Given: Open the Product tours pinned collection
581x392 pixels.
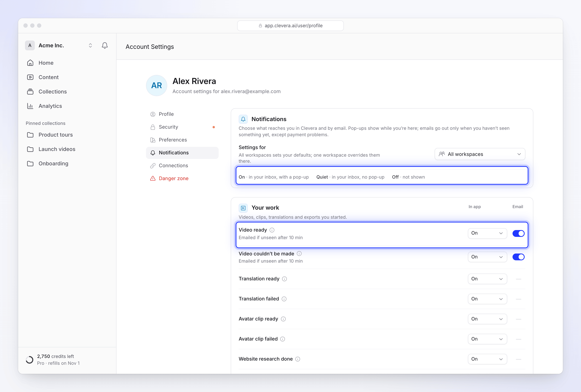Looking at the screenshot, I should pyautogui.click(x=67, y=135).
